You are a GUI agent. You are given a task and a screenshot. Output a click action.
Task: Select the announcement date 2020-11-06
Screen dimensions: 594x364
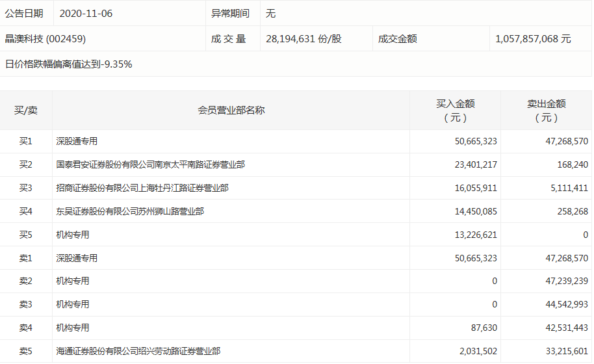coord(86,13)
